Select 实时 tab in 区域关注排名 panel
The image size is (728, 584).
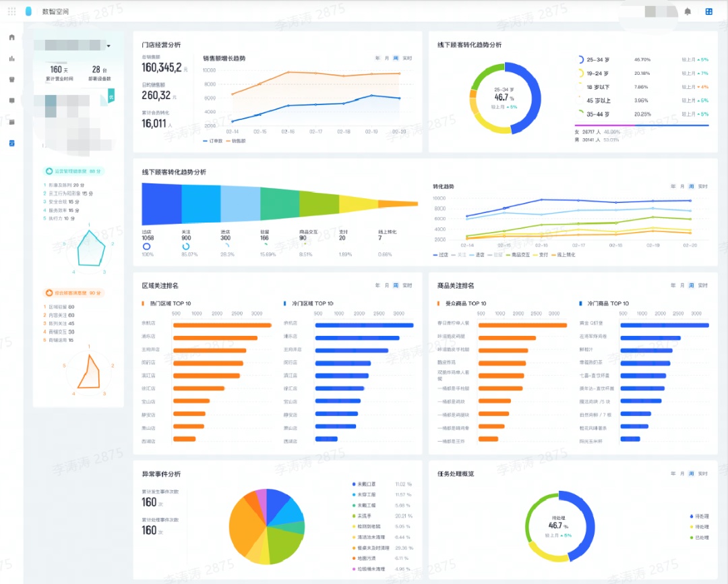tap(408, 285)
